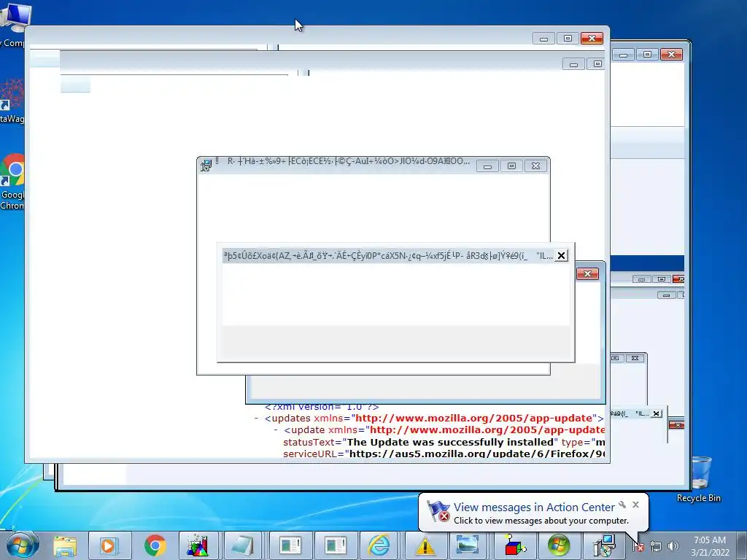Collapse the update XML child node
The width and height of the screenshot is (747, 560).
pyautogui.click(x=275, y=430)
